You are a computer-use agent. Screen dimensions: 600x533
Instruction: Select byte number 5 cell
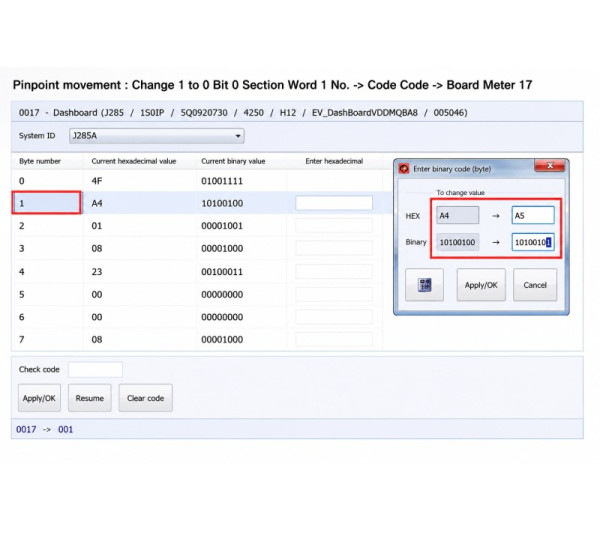coord(48,294)
